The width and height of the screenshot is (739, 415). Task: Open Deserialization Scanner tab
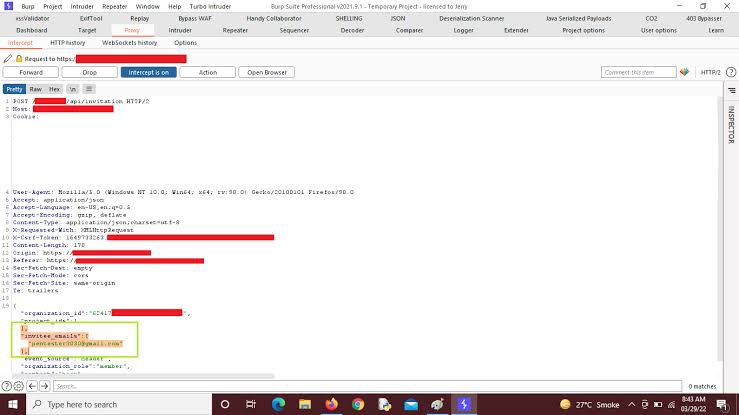[471, 18]
